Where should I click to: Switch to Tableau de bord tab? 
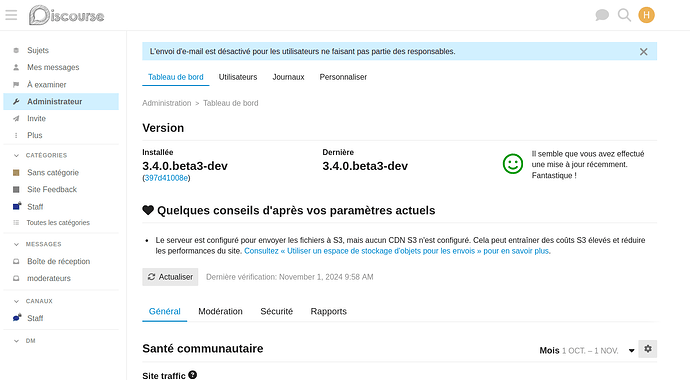point(176,77)
